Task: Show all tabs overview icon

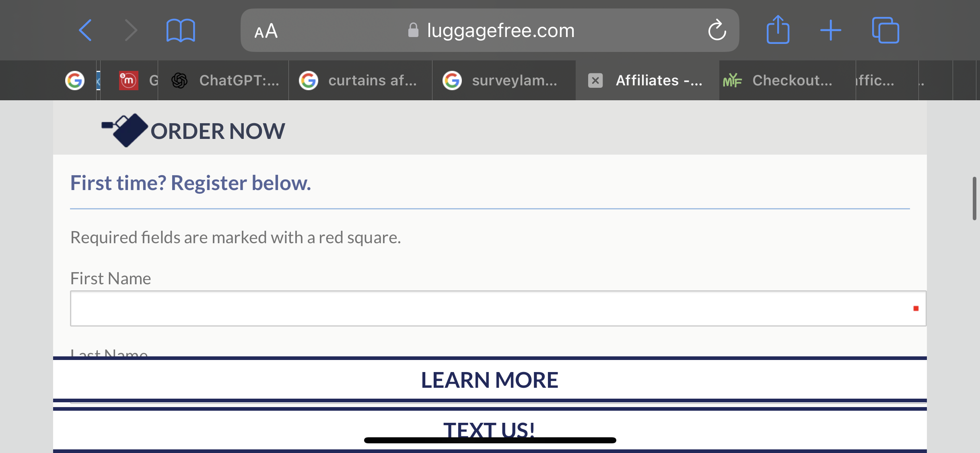Action: (x=885, y=30)
